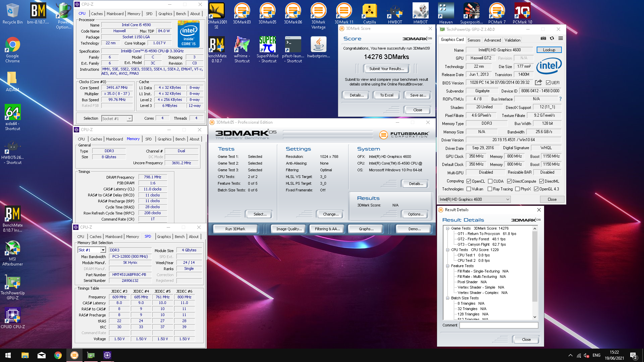
Task: Show hidden system tray icons chevron
Action: click(570, 355)
